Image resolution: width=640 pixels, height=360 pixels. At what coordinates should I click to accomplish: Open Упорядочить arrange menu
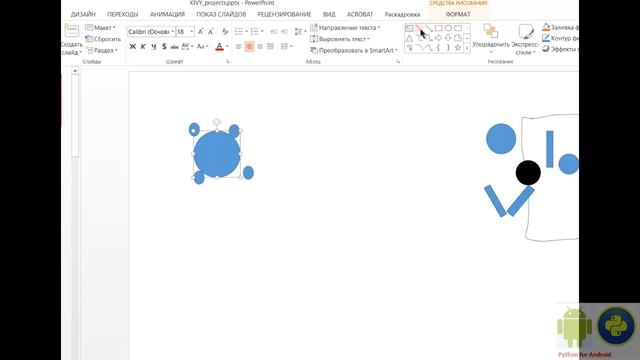point(491,40)
